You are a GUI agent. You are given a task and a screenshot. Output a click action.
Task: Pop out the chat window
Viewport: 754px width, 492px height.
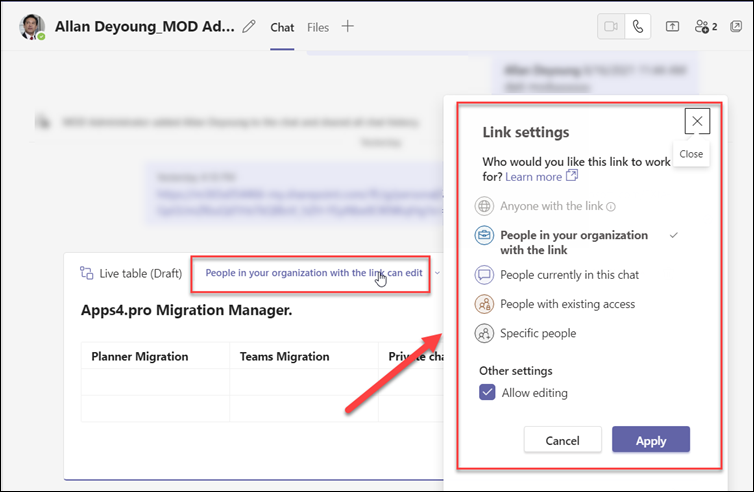pyautogui.click(x=737, y=27)
